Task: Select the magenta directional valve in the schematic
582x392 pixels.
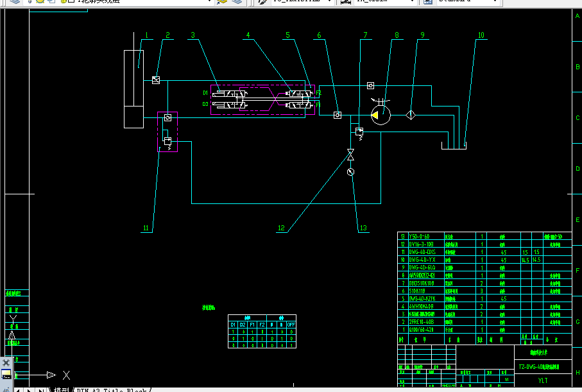Action: click(x=257, y=99)
